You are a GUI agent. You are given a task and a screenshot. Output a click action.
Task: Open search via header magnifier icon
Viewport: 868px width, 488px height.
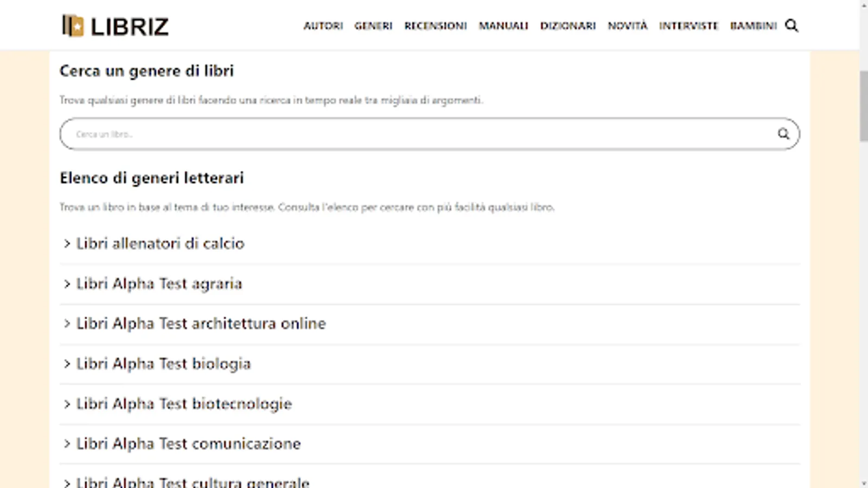792,25
